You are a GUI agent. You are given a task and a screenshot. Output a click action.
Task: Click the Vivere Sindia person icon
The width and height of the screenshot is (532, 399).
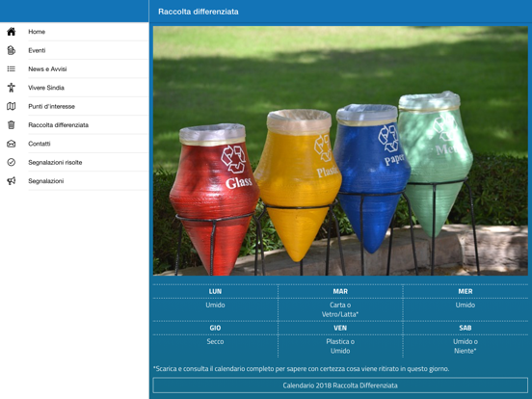[x=12, y=88]
